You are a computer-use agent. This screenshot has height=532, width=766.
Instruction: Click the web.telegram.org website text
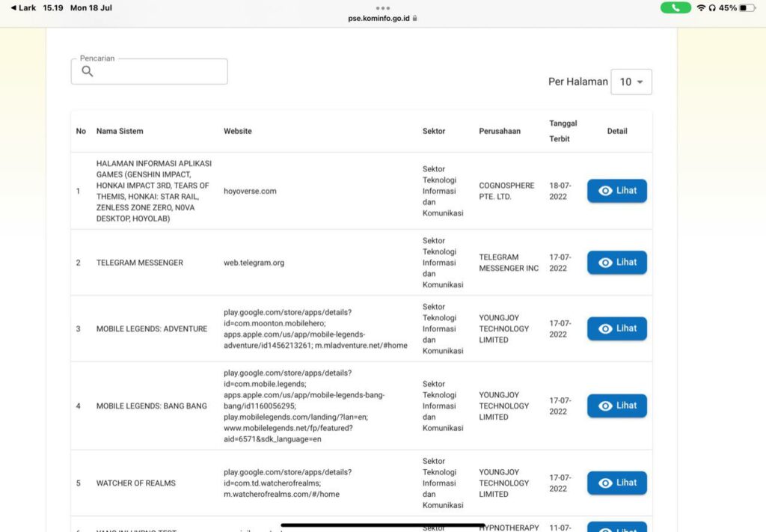(254, 263)
